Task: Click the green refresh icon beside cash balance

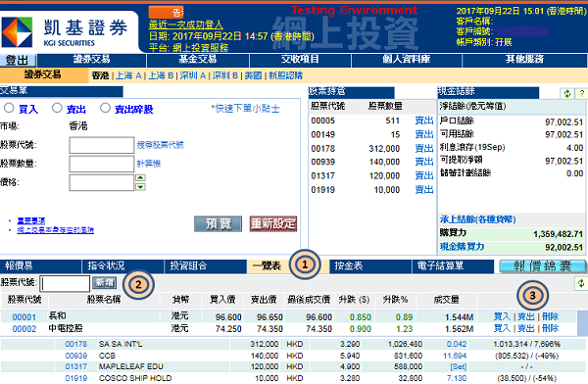Action: pyautogui.click(x=567, y=93)
